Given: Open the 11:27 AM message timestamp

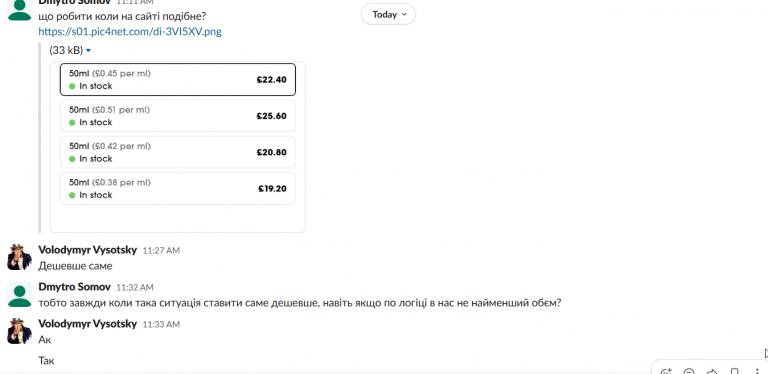Looking at the screenshot, I should [161, 251].
